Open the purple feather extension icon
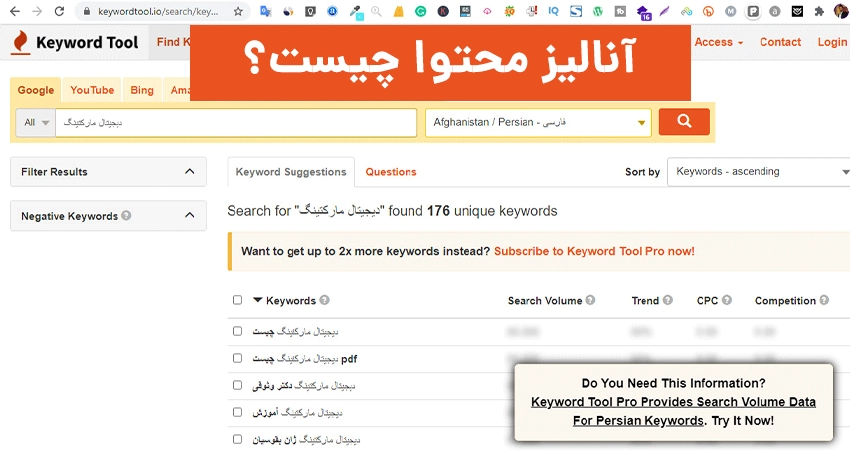Image resolution: width=850 pixels, height=450 pixels. [665, 11]
